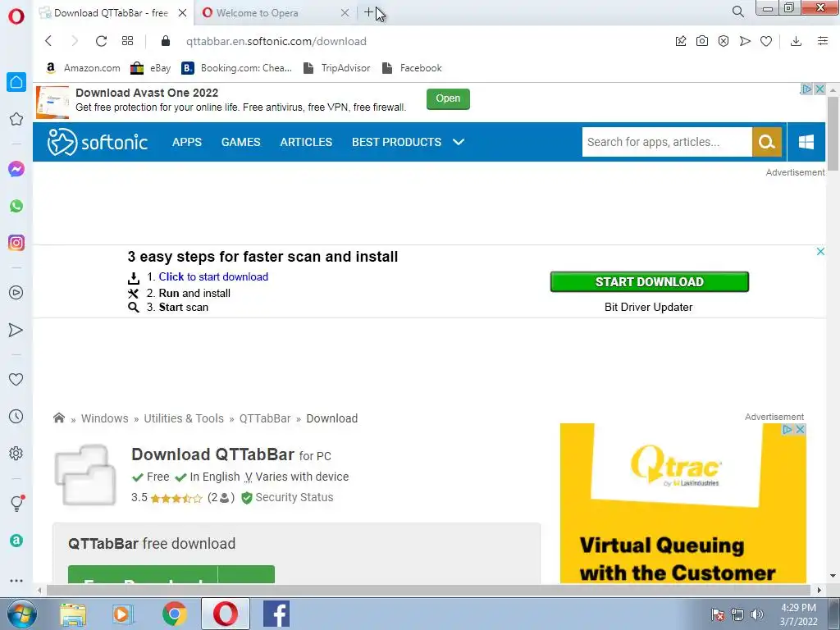Open Speed Dial start page grid icon

(127, 41)
